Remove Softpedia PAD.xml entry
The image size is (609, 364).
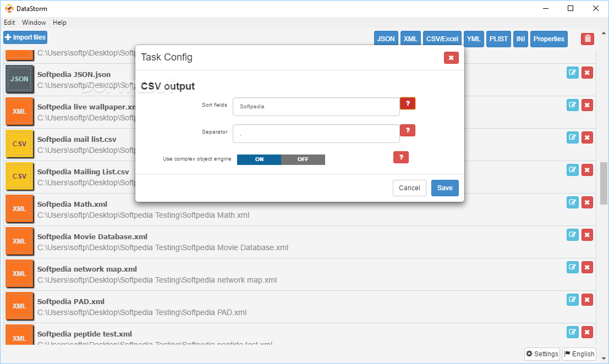587,300
